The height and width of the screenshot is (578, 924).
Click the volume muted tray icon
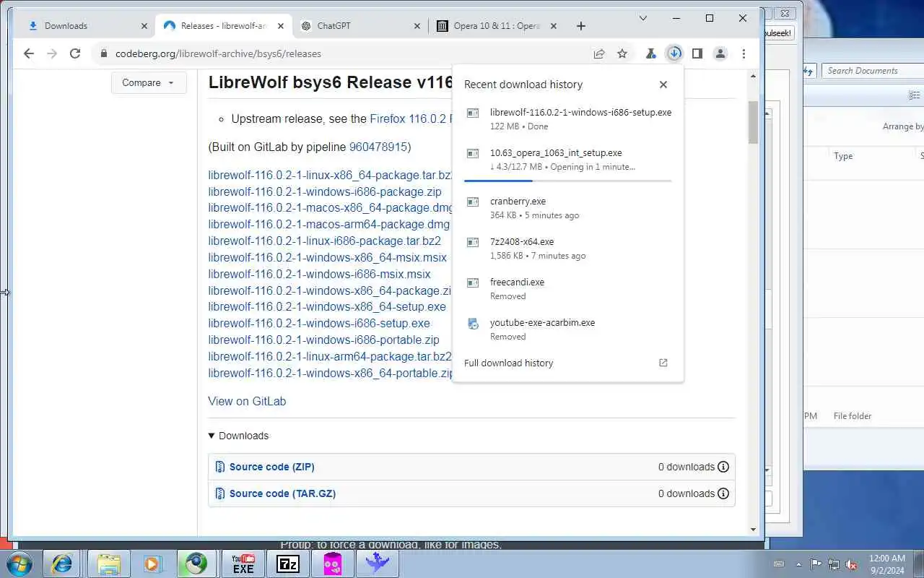pos(851,564)
